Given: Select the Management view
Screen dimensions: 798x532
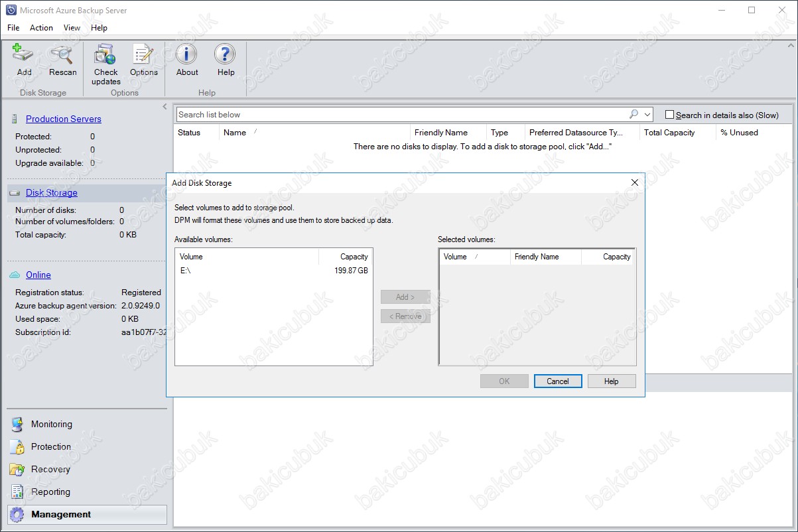Looking at the screenshot, I should tap(87, 515).
